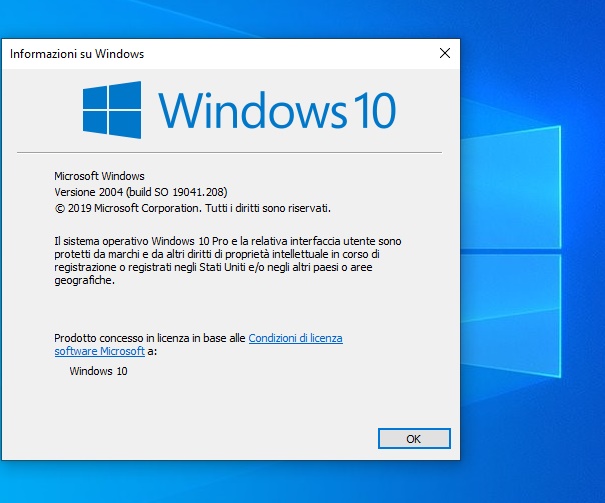605x503 pixels.
Task: Click the 'Informazioni su Windows' title text
Action: coord(77,54)
